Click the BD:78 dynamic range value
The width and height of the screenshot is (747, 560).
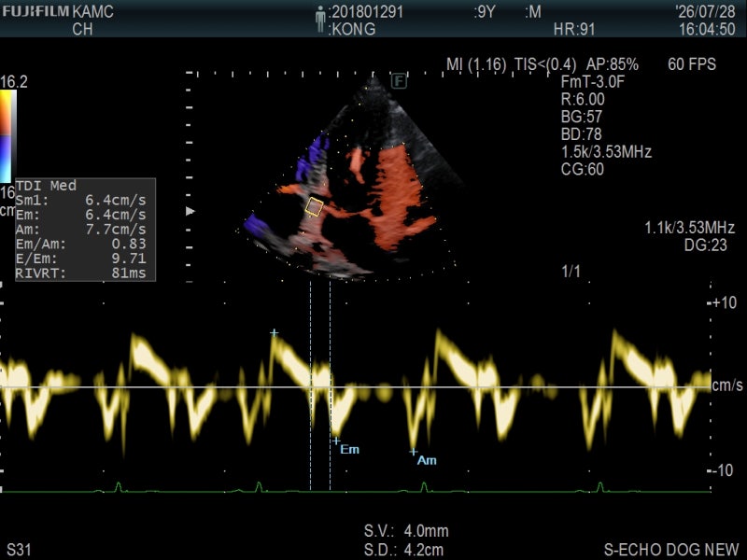(582, 134)
